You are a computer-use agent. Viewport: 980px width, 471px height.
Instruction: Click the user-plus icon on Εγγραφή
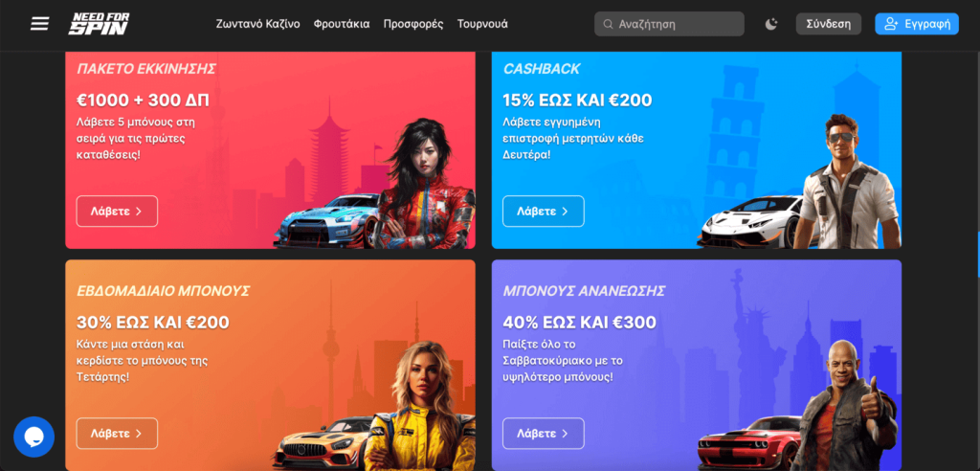pyautogui.click(x=892, y=24)
